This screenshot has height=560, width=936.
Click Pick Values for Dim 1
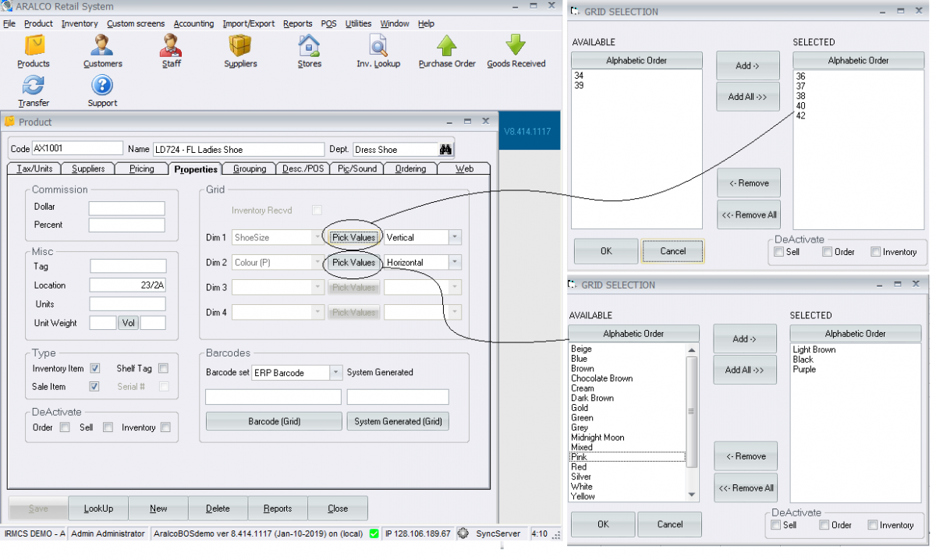coord(353,237)
